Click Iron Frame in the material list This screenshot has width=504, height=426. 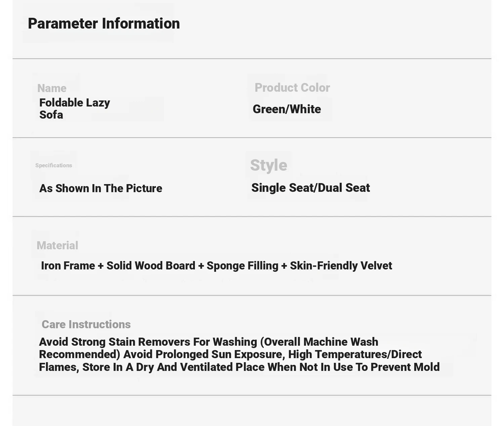(x=68, y=266)
